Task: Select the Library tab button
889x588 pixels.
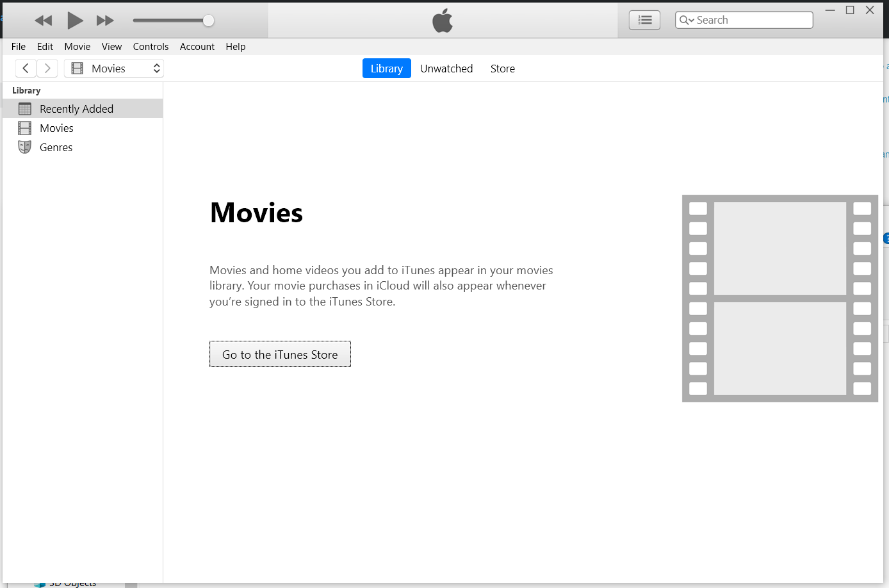Action: point(386,68)
